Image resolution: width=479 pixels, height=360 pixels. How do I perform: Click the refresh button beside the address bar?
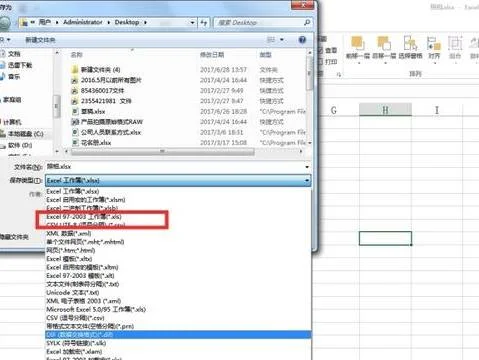point(204,23)
